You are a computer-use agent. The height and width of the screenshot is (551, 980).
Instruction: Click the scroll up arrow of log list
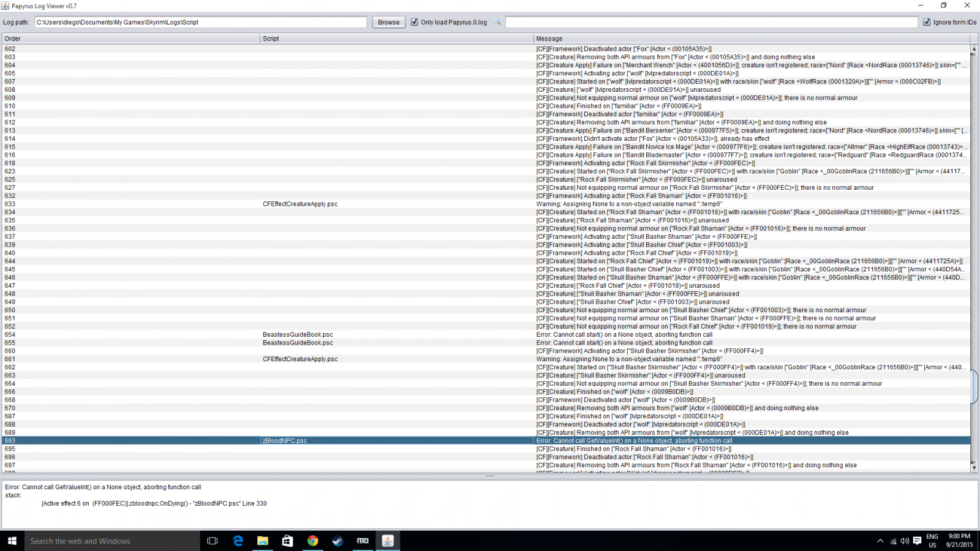[x=974, y=48]
